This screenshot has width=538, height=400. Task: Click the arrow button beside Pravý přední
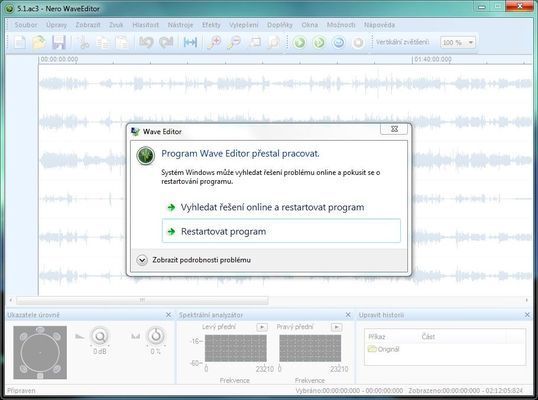pyautogui.click(x=336, y=327)
